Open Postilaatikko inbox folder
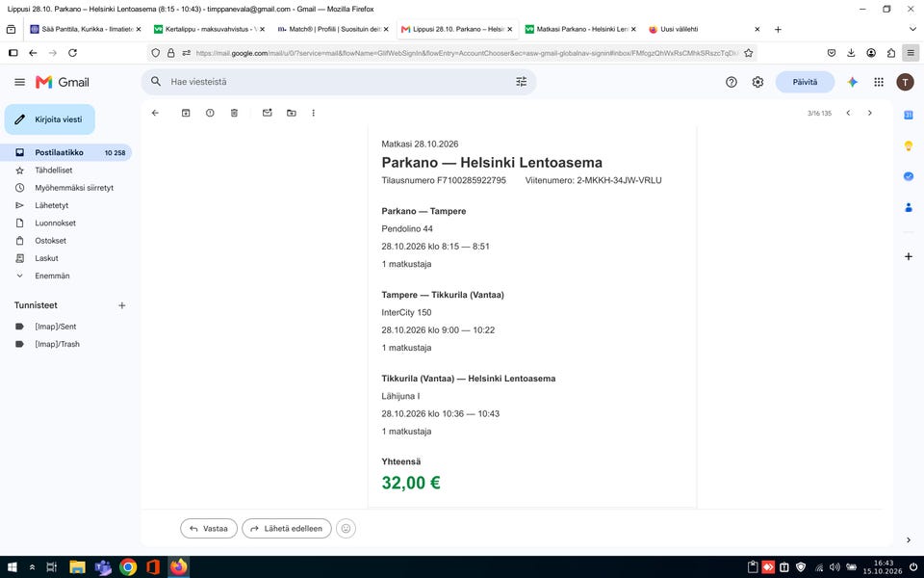924x578 pixels. click(x=66, y=152)
